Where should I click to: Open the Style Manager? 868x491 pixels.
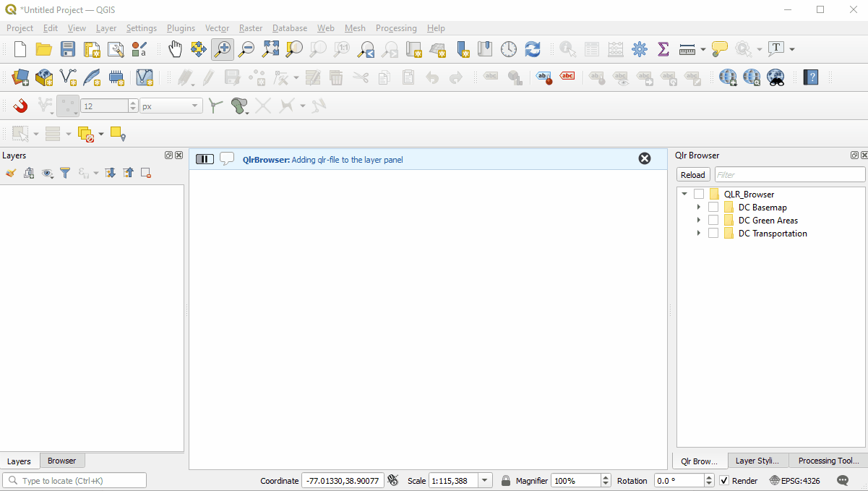[140, 49]
